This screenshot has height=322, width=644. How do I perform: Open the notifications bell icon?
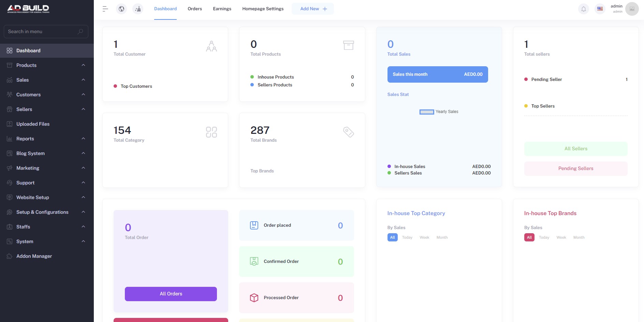tap(584, 9)
